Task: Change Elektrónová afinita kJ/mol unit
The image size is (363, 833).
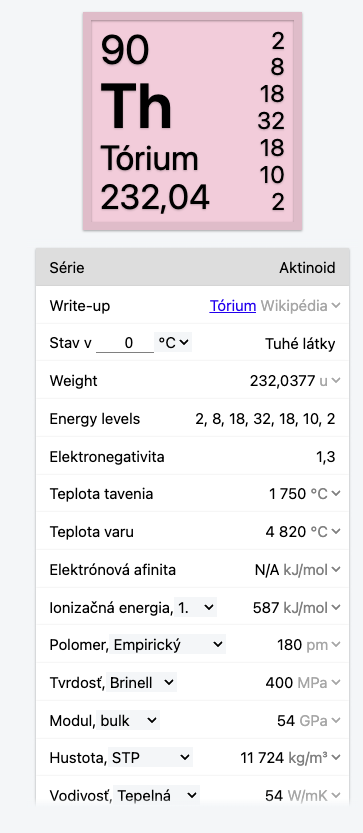Action: [x=312, y=570]
